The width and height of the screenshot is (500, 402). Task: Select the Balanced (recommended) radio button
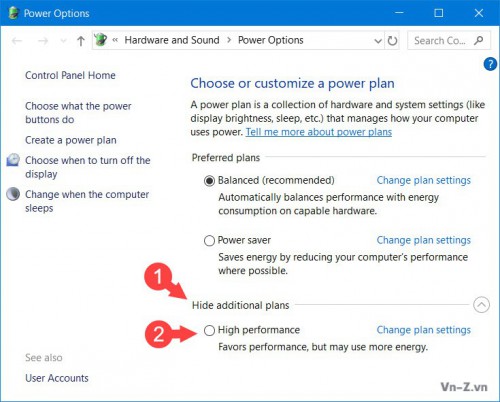pyautogui.click(x=209, y=181)
